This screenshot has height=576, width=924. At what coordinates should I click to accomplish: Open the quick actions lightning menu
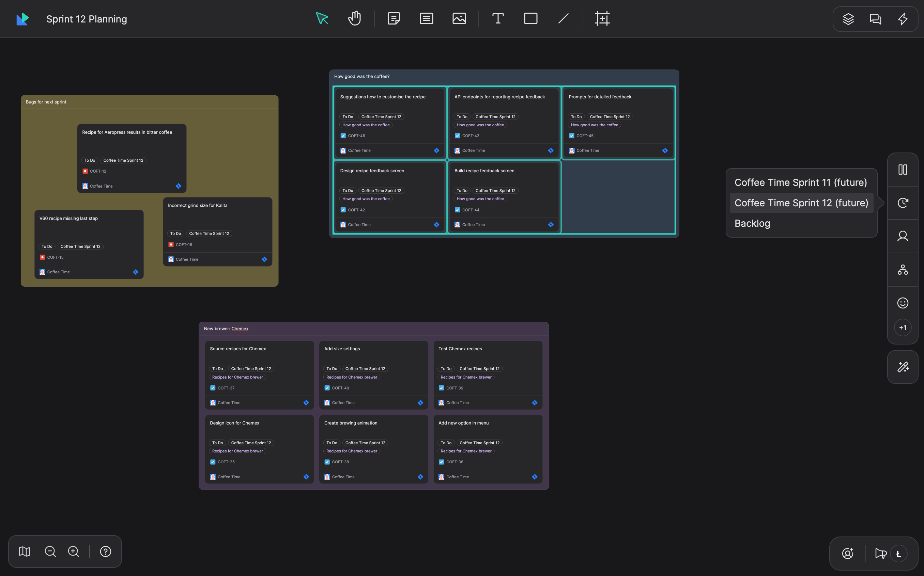903,19
